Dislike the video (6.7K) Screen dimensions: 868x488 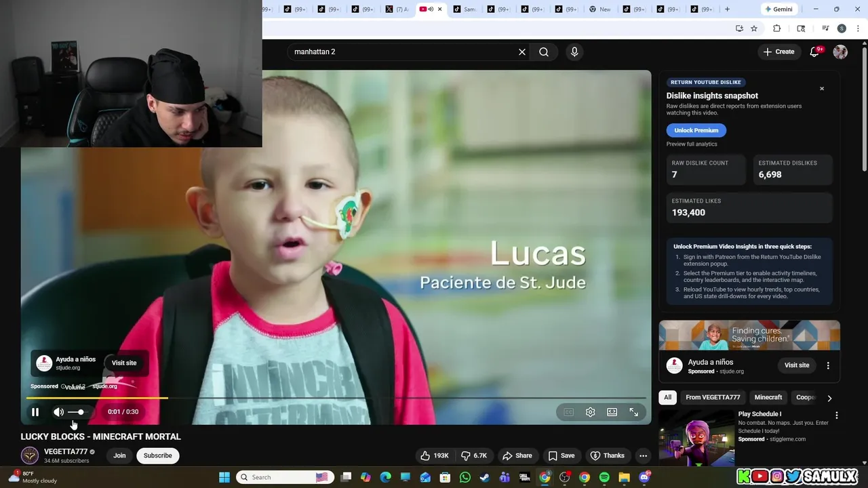(x=474, y=455)
